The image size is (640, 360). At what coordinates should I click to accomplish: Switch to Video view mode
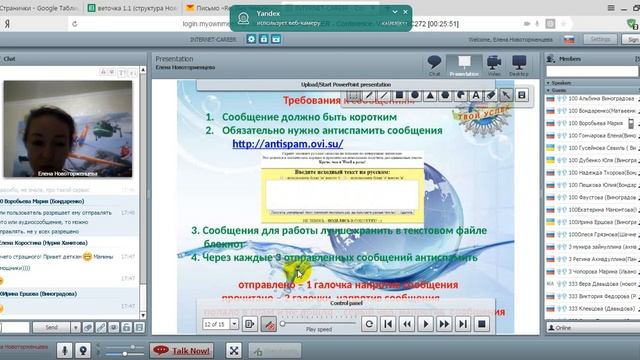[x=494, y=66]
